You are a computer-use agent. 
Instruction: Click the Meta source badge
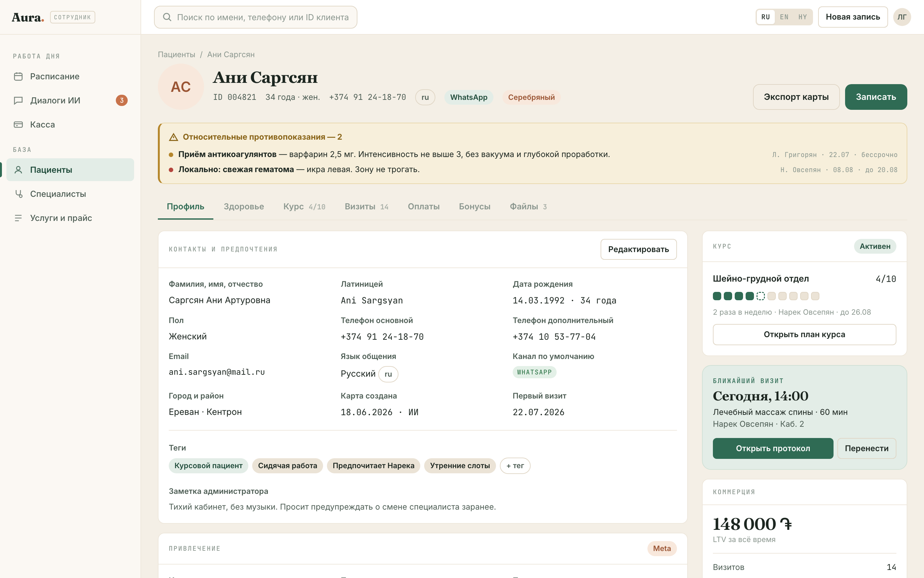point(662,548)
